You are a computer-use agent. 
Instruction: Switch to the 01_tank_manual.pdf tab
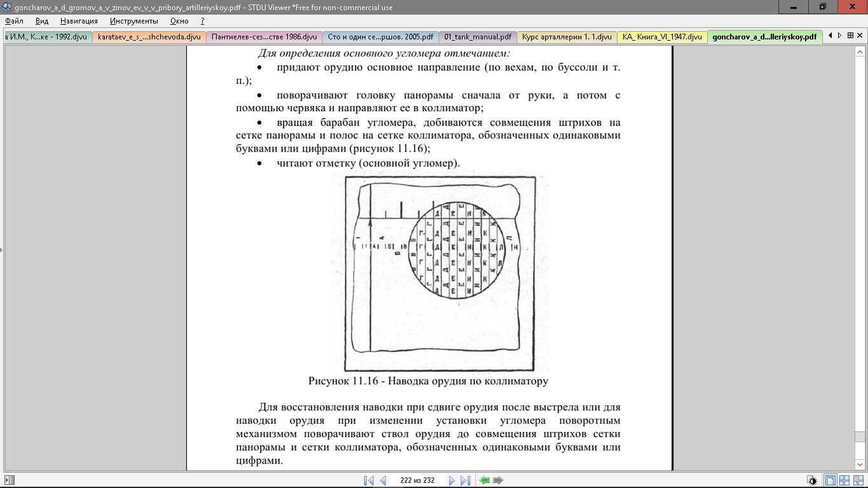(x=478, y=37)
